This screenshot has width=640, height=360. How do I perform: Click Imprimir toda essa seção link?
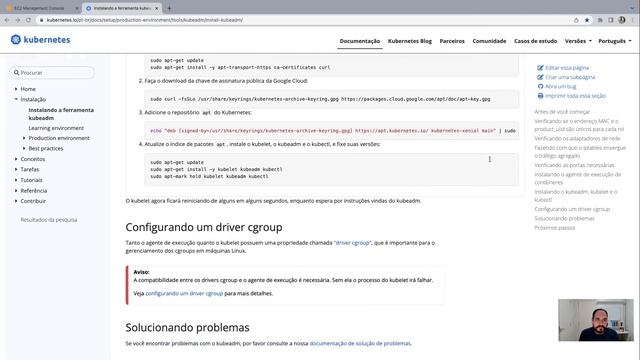tap(575, 96)
